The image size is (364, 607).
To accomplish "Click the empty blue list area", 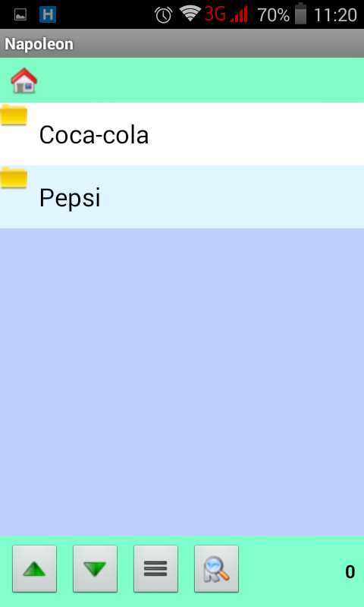I will click(x=182, y=382).
